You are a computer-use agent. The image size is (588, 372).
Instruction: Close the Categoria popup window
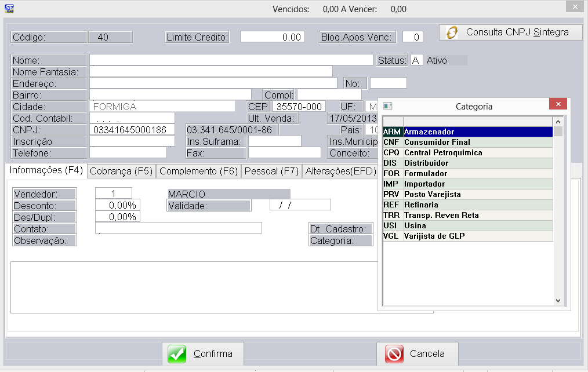click(x=558, y=104)
